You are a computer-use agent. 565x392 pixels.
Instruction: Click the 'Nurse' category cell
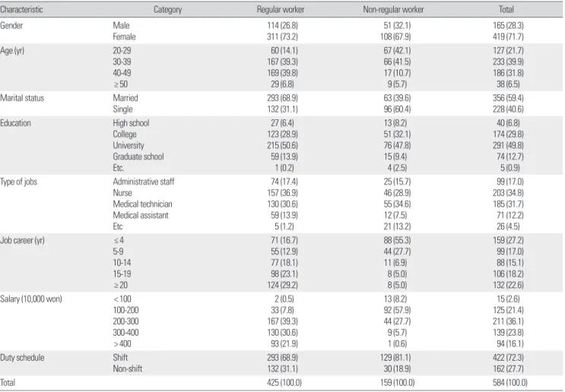pos(122,192)
